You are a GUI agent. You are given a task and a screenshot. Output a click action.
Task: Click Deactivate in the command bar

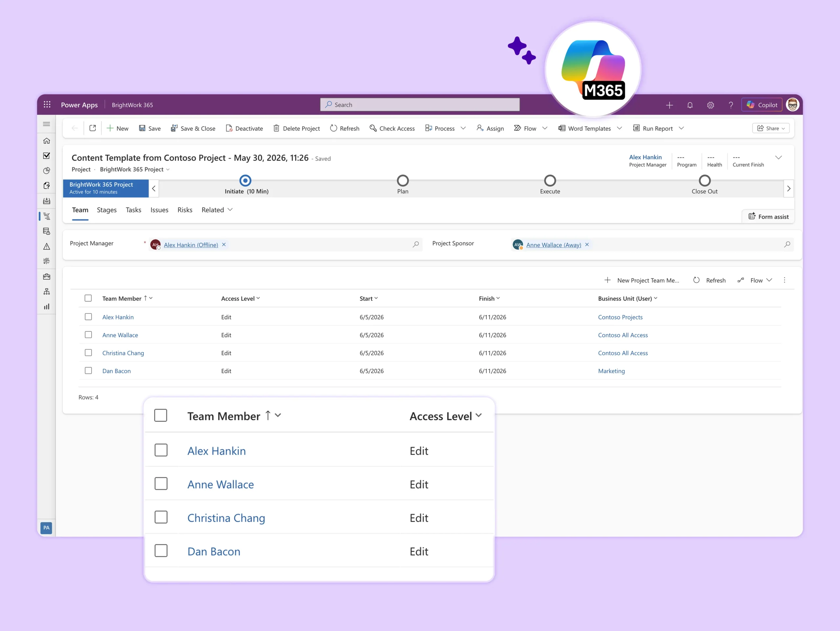click(x=244, y=128)
